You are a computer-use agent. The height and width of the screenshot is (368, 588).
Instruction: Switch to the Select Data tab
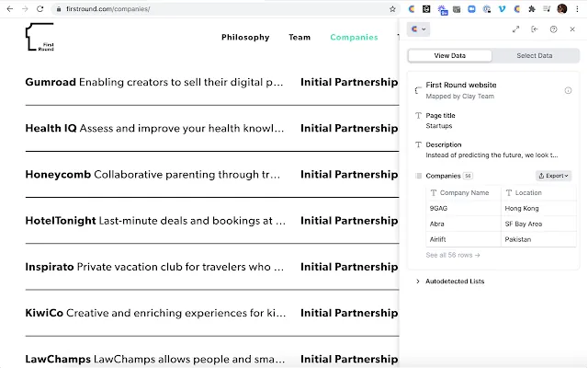point(535,55)
